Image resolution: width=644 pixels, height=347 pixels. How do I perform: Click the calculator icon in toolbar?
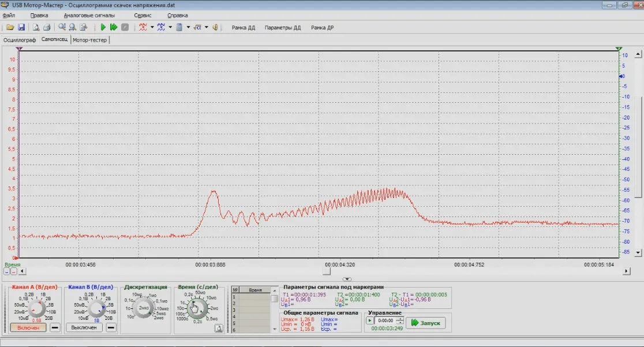[x=179, y=27]
